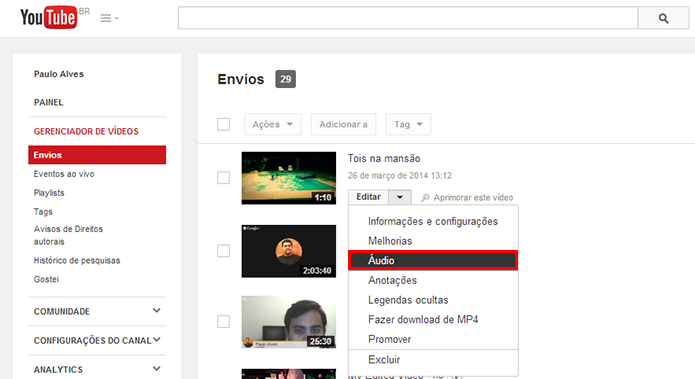Focus the YouTube search field

coord(408,18)
